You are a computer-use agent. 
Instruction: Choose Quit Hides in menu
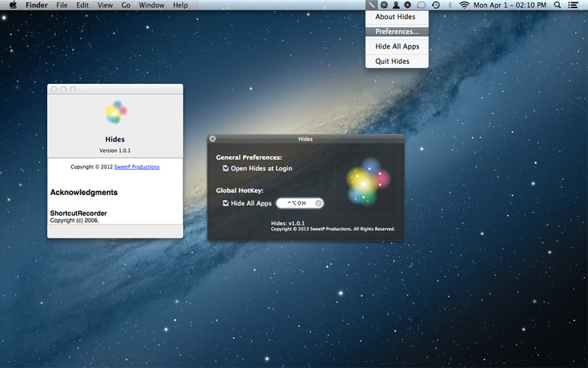click(397, 61)
